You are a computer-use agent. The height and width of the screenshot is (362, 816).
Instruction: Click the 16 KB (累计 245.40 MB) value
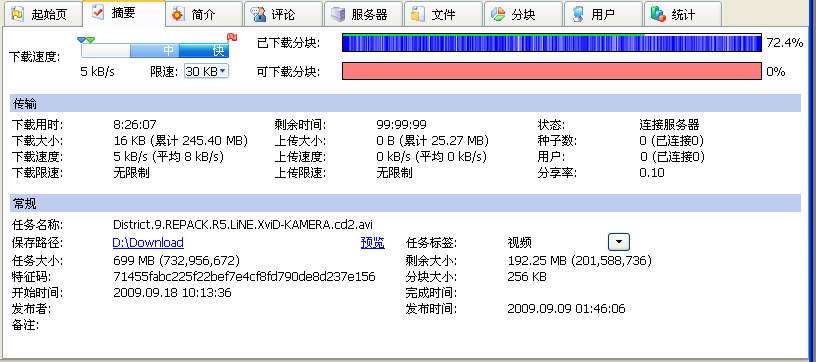point(181,141)
